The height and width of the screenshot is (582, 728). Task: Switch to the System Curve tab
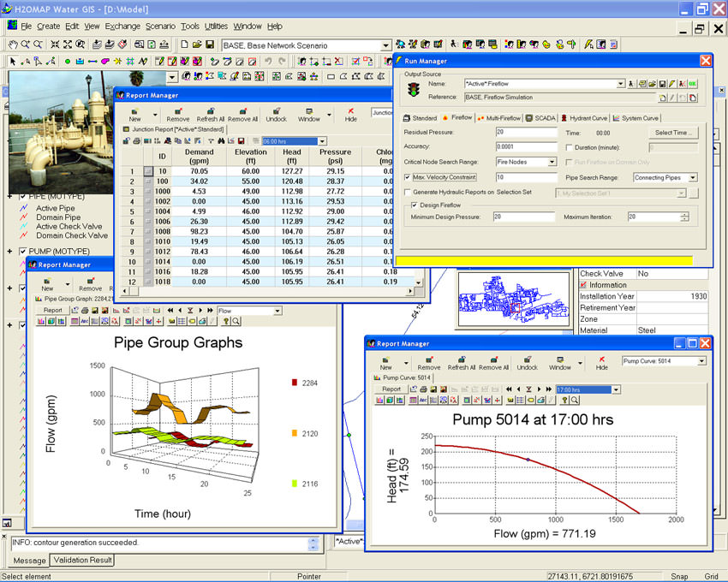pyautogui.click(x=636, y=118)
